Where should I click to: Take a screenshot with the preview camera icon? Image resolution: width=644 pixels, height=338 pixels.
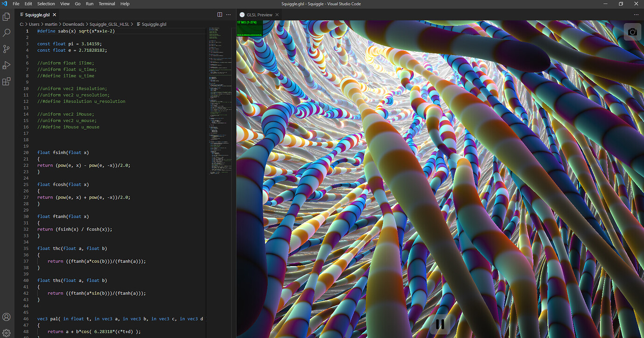point(632,32)
